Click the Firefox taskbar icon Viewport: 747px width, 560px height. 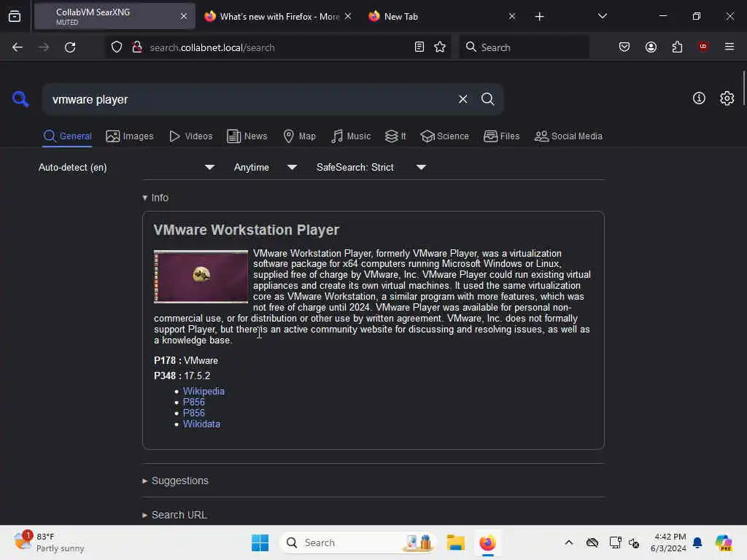point(487,542)
